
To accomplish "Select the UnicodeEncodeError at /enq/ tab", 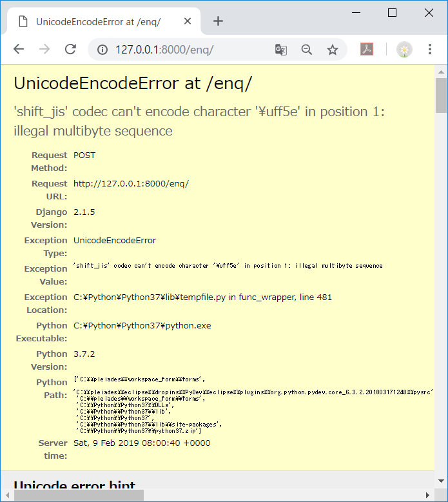I will click(x=104, y=21).
